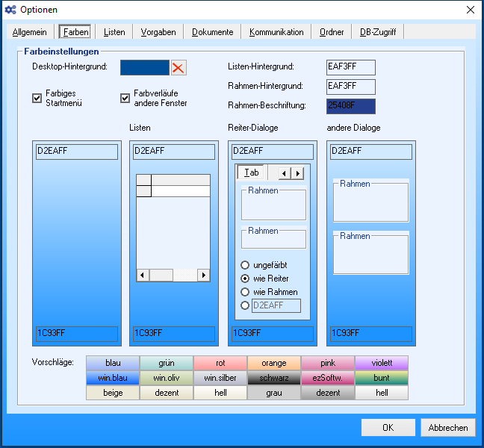
Task: Click top D2EAFF field in first gradient panel
Action: click(x=77, y=152)
